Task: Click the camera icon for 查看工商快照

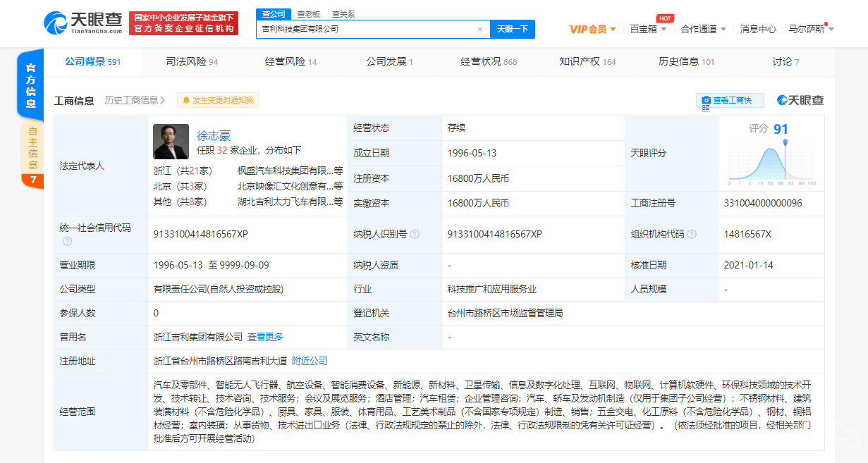Action: (705, 101)
